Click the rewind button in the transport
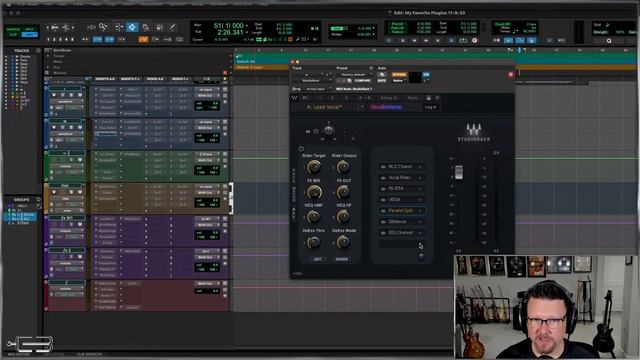The width and height of the screenshot is (640, 360). click(414, 40)
